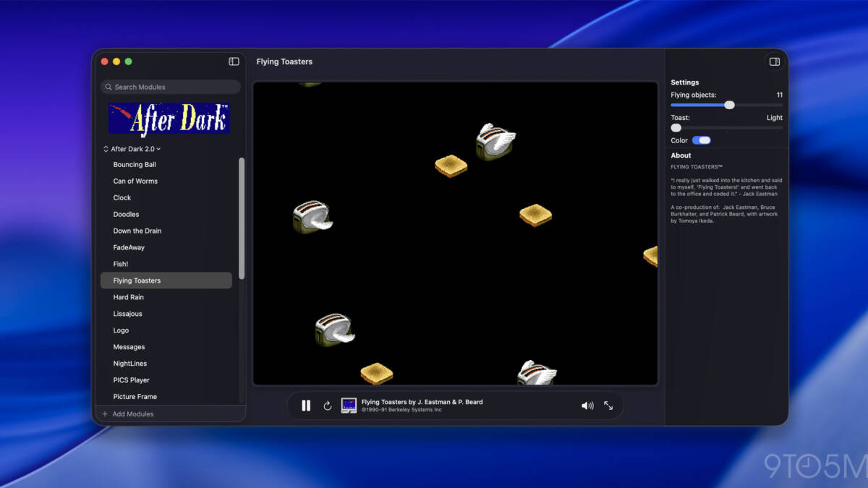The height and width of the screenshot is (488, 868).
Task: Toggle the left sidebar panel icon
Action: tap(234, 61)
